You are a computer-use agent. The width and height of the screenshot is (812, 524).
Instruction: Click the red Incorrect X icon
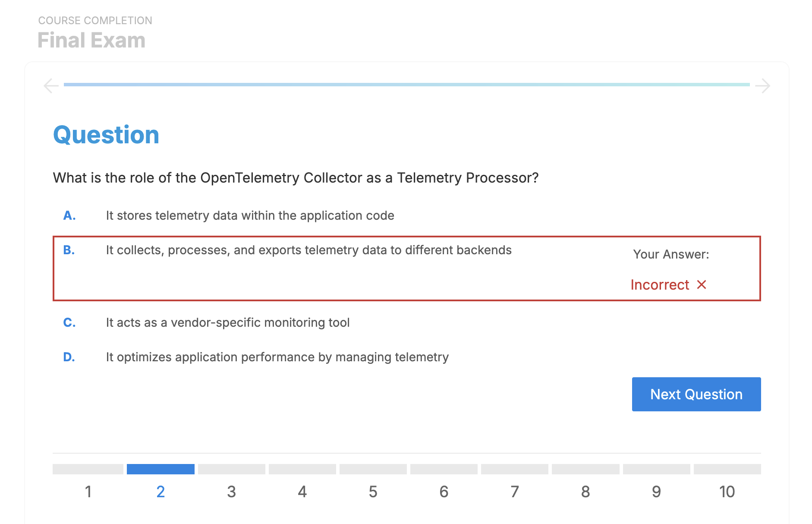pyautogui.click(x=702, y=284)
